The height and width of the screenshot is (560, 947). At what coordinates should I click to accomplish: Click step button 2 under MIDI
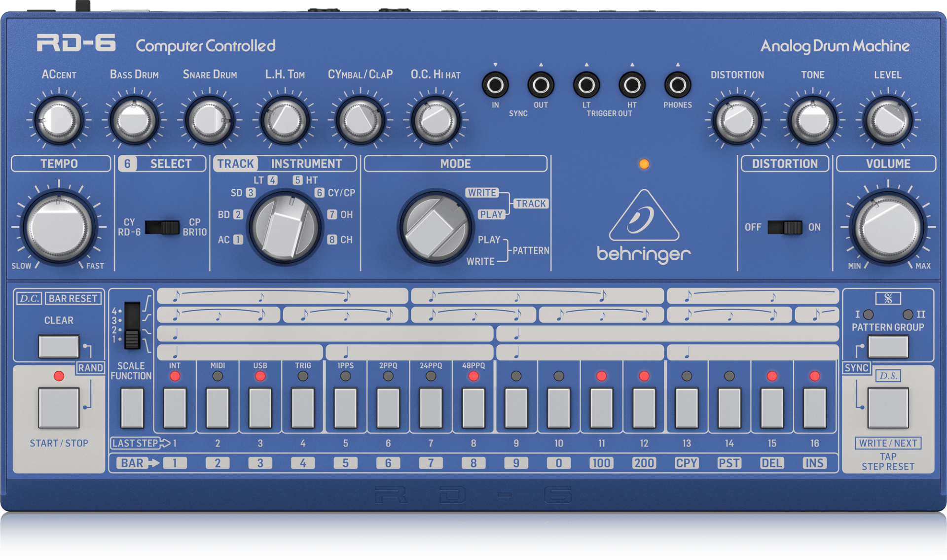point(218,408)
